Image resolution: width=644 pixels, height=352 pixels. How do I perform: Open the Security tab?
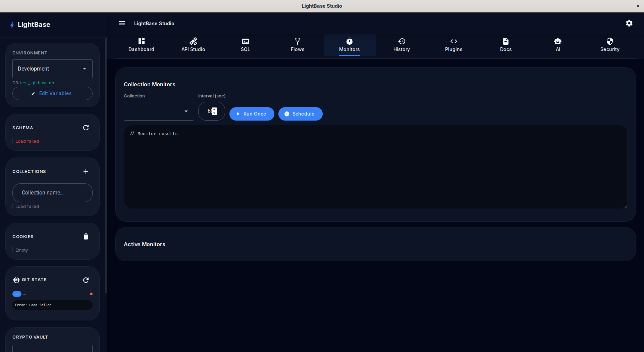pyautogui.click(x=610, y=45)
